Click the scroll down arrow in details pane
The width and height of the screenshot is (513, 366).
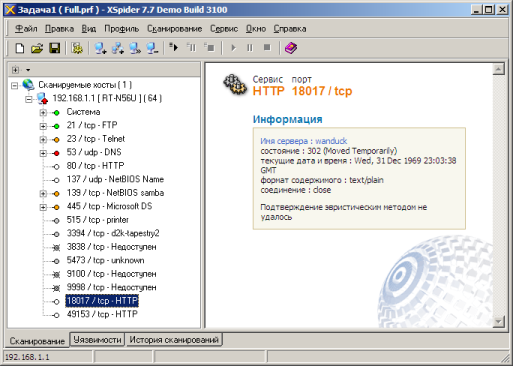pyautogui.click(x=499, y=322)
